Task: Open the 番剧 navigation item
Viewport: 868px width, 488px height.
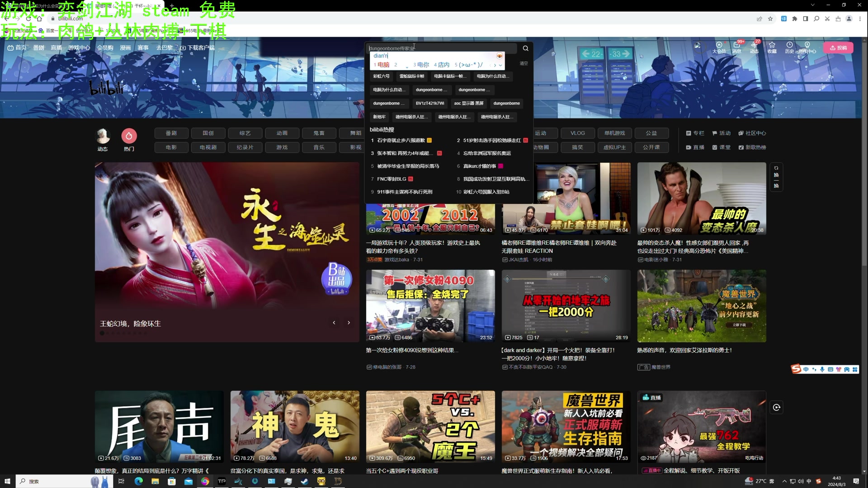Action: tap(38, 48)
